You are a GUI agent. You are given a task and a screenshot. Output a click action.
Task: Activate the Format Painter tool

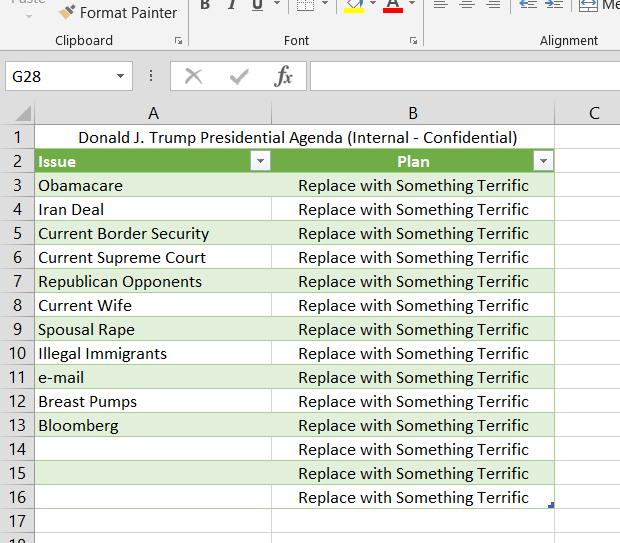click(x=118, y=13)
